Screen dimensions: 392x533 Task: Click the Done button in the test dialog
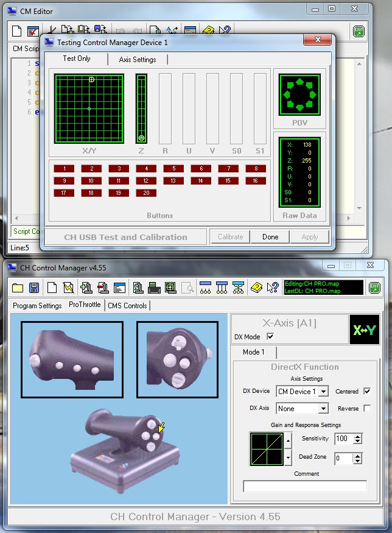[270, 237]
